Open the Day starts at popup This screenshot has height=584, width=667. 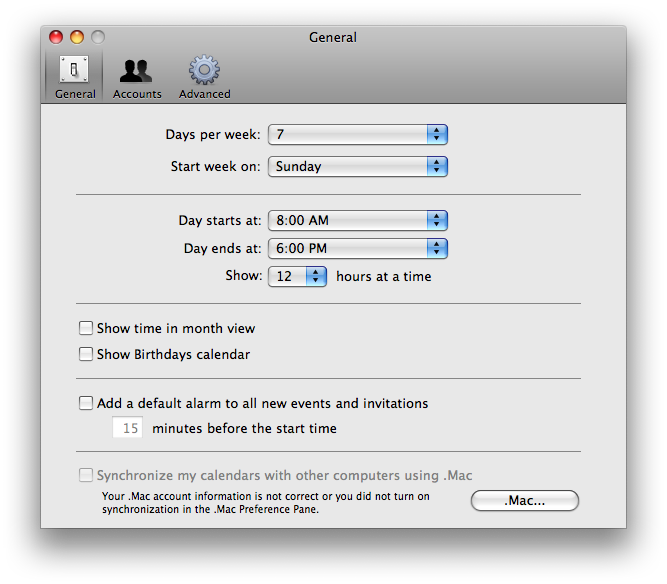click(358, 220)
